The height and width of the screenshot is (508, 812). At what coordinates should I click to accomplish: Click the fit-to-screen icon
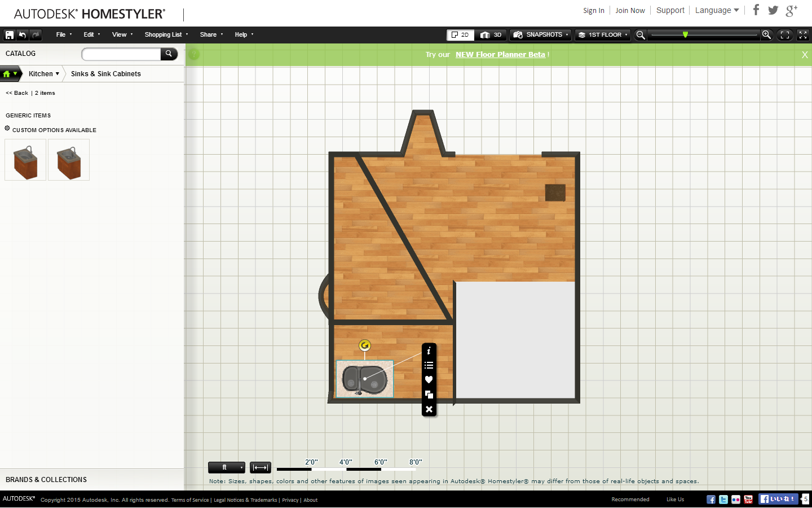tap(785, 35)
